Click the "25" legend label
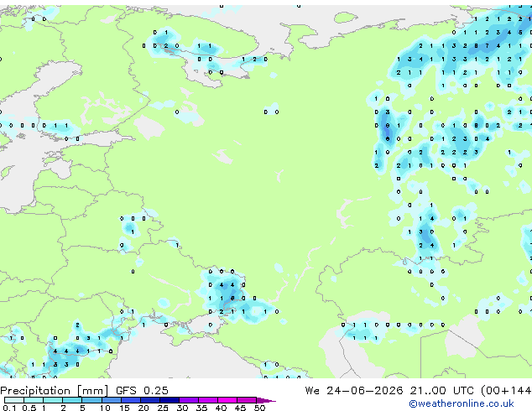The width and height of the screenshot is (532, 411). (x=163, y=408)
